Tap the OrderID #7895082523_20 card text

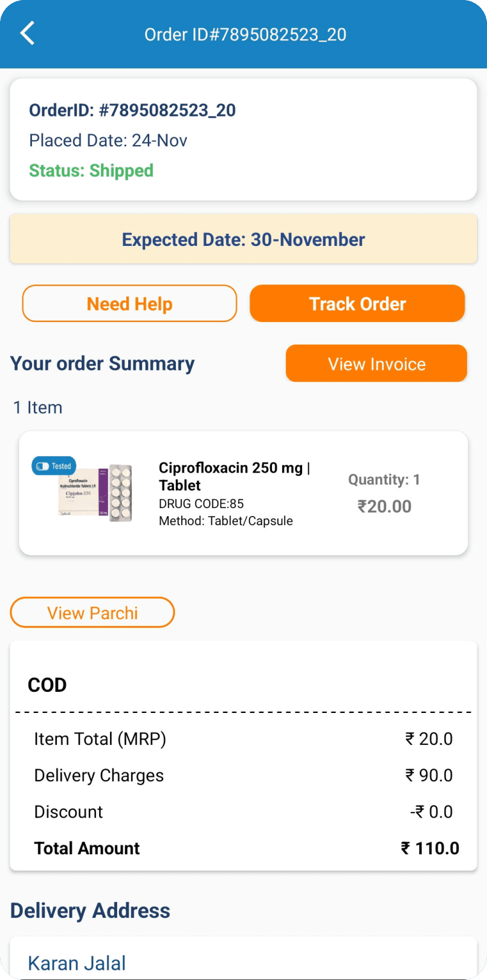pyautogui.click(x=132, y=111)
